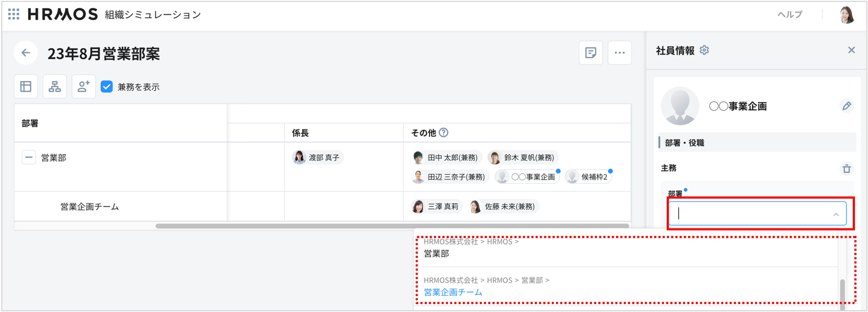
Task: Close the 社員情報 panel
Action: (x=851, y=50)
